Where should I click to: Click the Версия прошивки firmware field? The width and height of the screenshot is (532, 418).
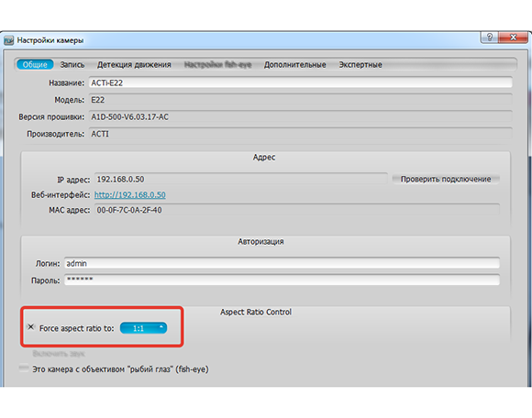301,116
